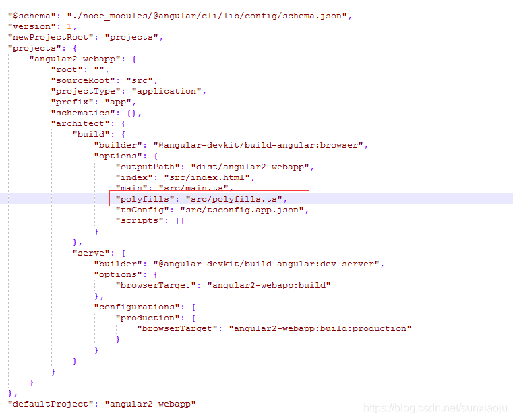
Task: Click the "src/tsconfig.app.json" value
Action: (242, 210)
